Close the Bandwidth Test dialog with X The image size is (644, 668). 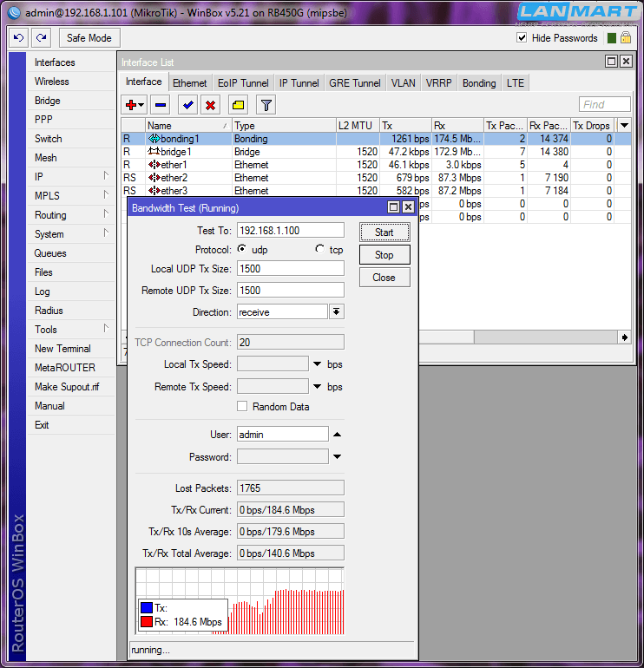tap(408, 207)
